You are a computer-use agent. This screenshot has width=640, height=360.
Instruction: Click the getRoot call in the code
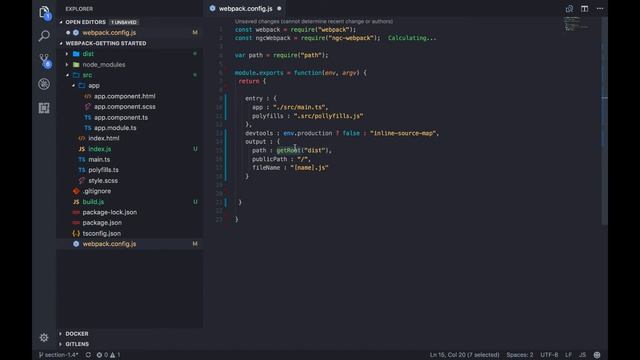[288, 150]
